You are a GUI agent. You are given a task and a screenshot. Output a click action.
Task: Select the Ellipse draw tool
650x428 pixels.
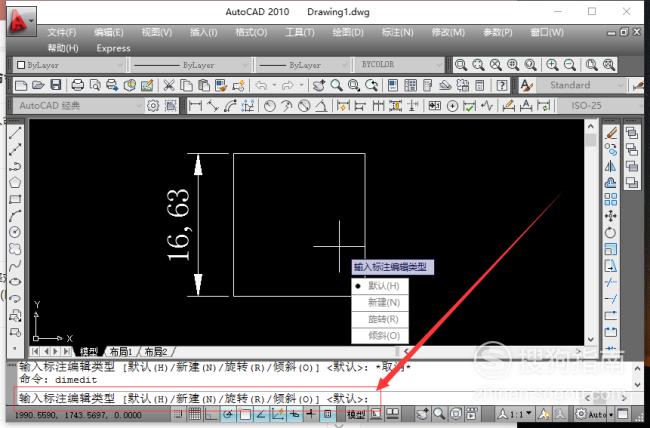point(15,282)
